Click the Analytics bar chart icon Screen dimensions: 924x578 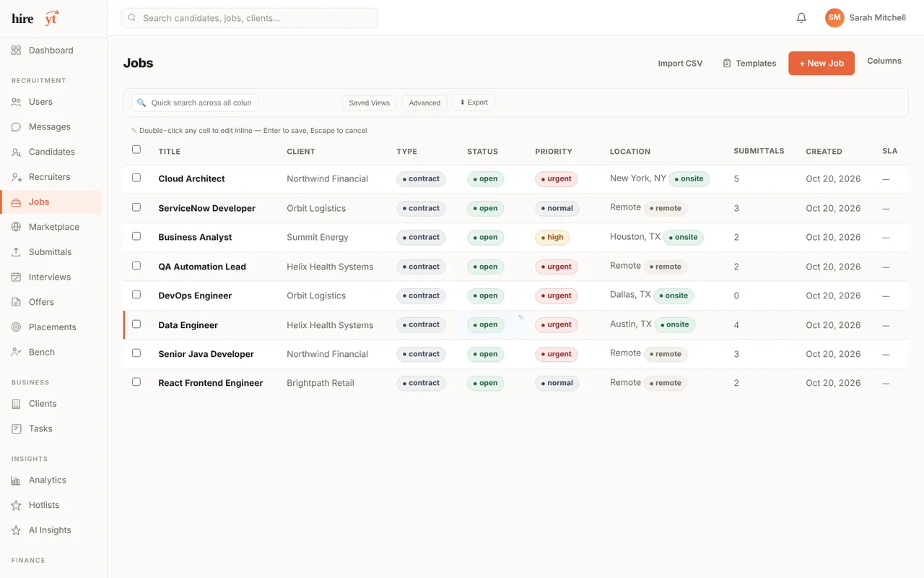pos(16,480)
